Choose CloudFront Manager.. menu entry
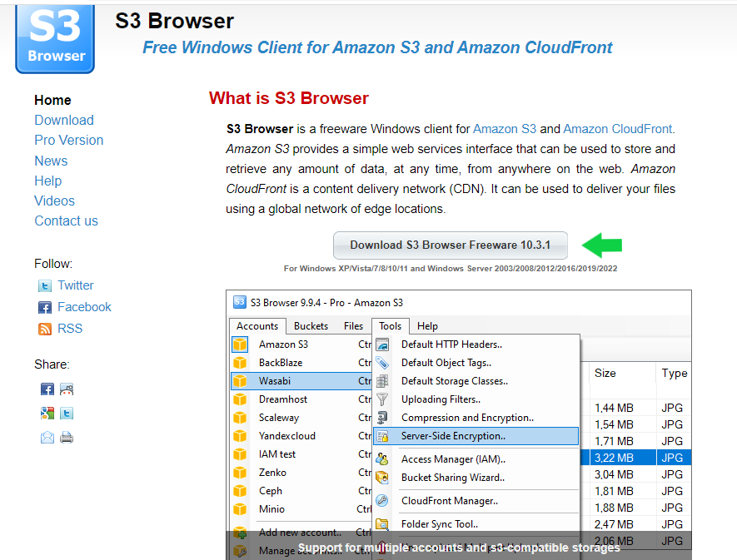The width and height of the screenshot is (737, 560). (476, 501)
